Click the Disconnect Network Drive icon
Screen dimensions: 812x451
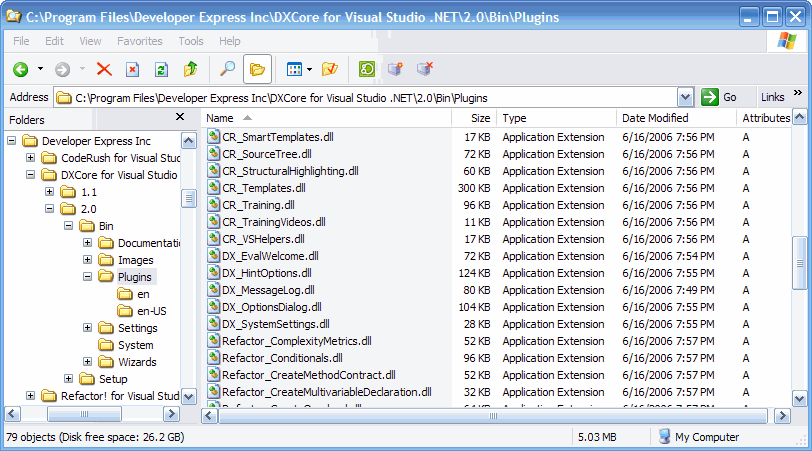click(x=425, y=69)
